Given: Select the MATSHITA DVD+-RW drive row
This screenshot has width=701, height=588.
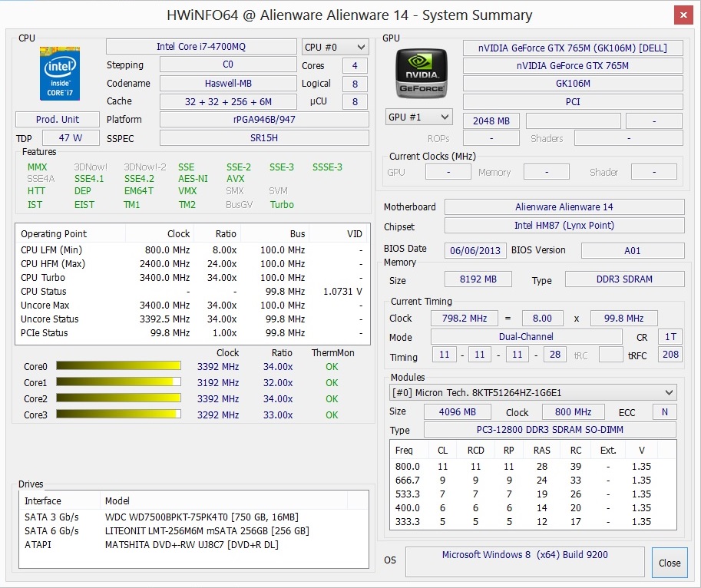Looking at the screenshot, I should click(x=194, y=545).
